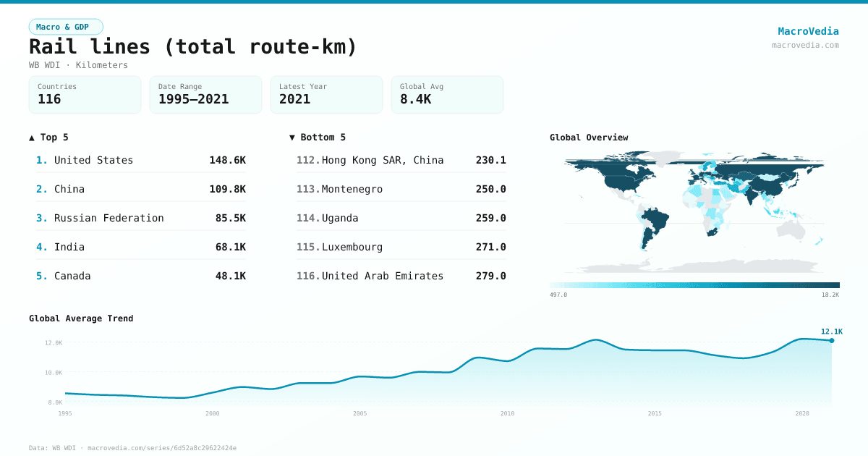Select United Arab Emirates entry
This screenshot has width=868, height=456.
[401, 276]
